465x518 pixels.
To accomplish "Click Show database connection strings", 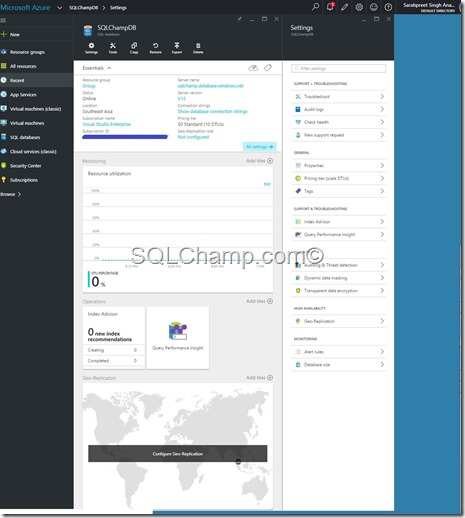I will click(x=212, y=111).
